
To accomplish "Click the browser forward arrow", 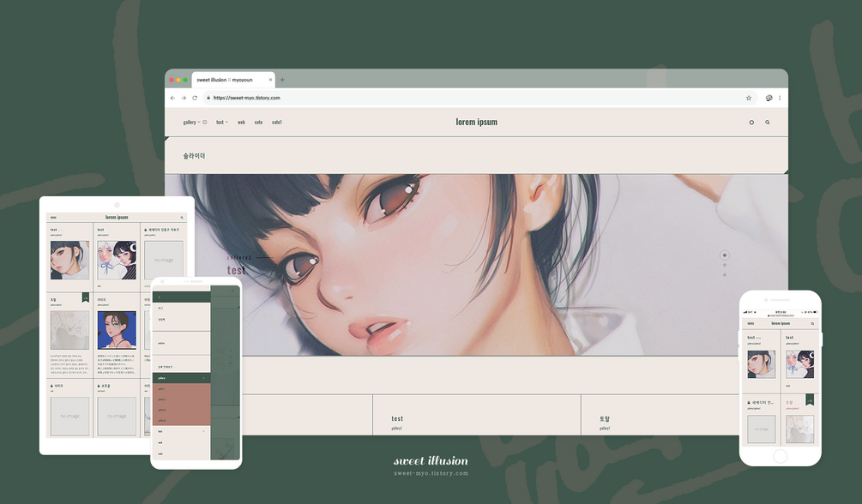I will tap(184, 98).
